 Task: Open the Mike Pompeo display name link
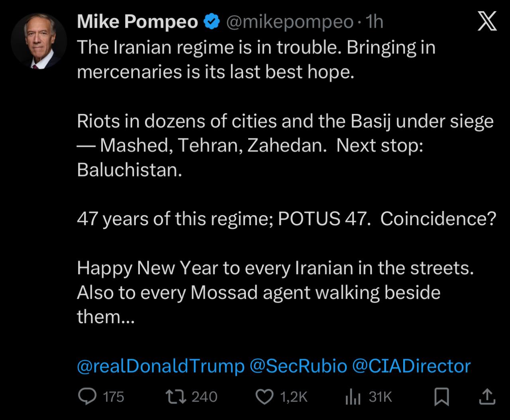(137, 22)
